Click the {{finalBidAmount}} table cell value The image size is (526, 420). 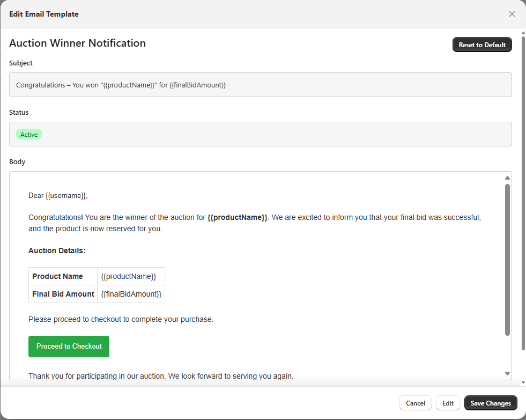point(131,294)
